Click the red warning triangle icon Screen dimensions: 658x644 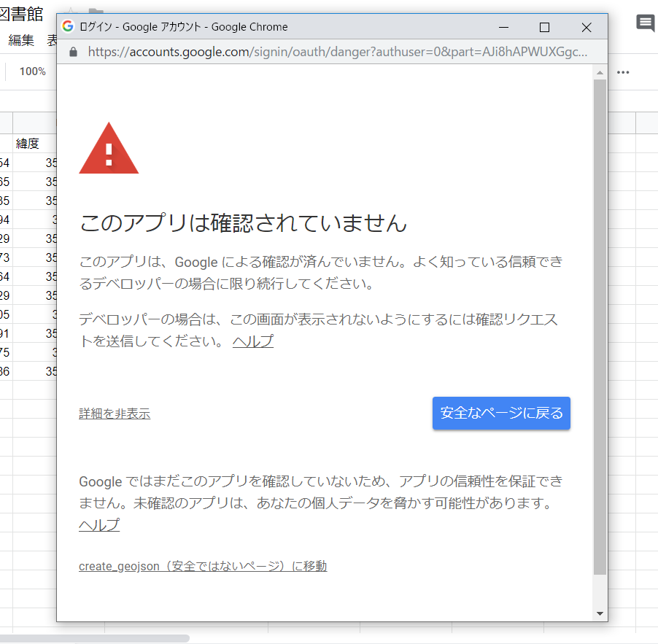point(109,148)
